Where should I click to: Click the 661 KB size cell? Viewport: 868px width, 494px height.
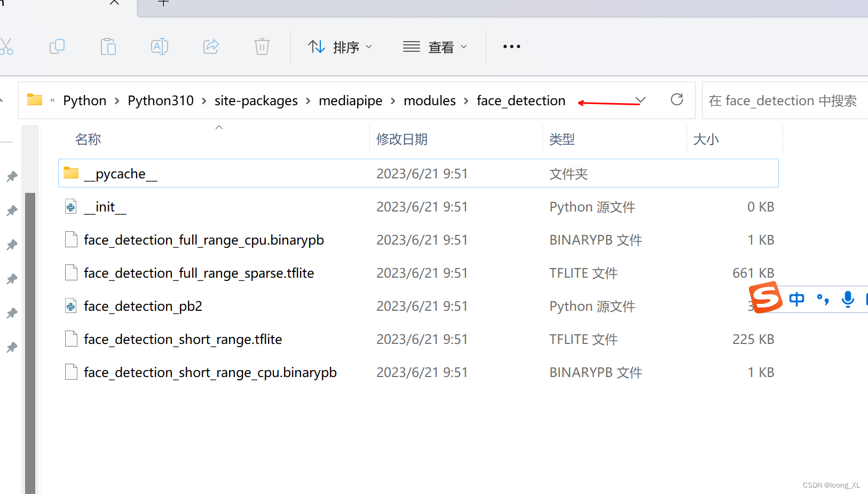(753, 273)
